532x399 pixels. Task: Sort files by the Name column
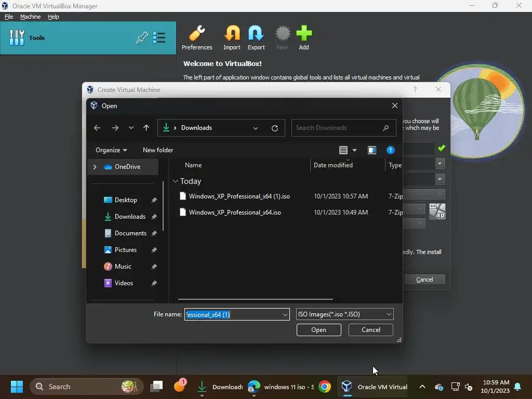point(193,165)
